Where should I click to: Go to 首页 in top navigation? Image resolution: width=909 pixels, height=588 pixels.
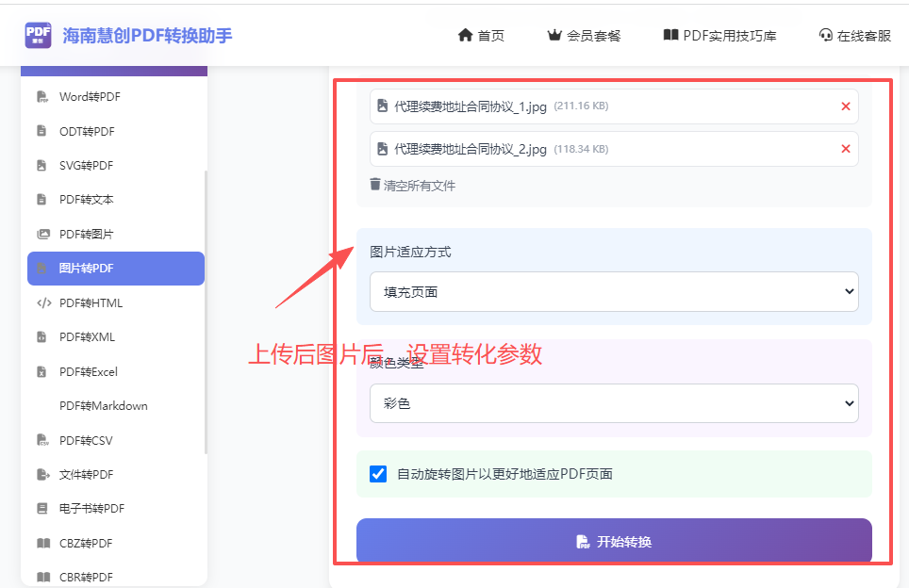click(x=481, y=36)
